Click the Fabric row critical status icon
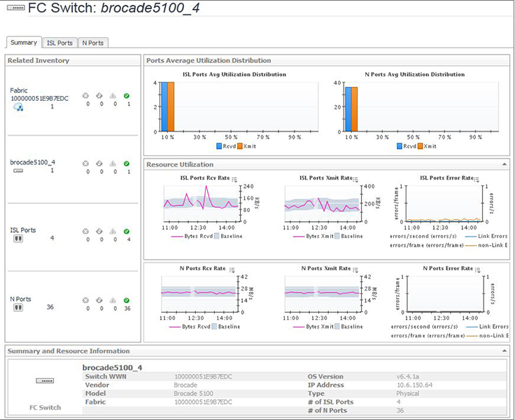Image resolution: width=515 pixels, height=420 pixels. pyautogui.click(x=99, y=96)
